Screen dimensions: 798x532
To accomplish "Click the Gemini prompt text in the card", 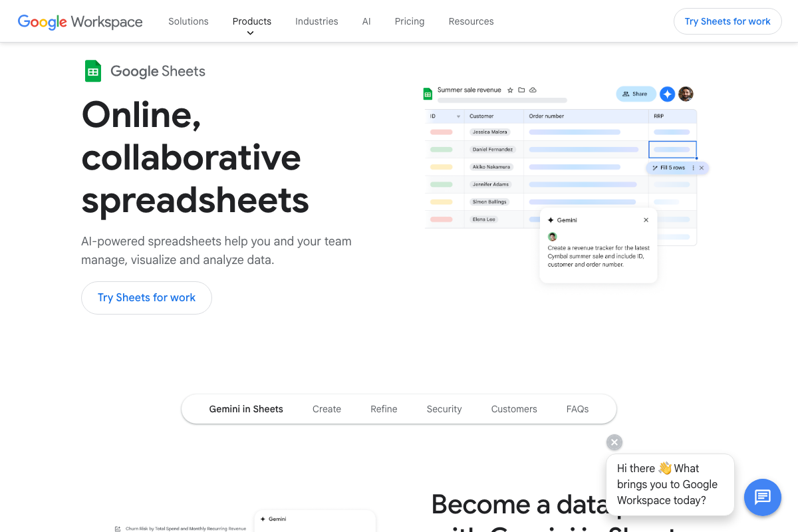I will (x=598, y=256).
